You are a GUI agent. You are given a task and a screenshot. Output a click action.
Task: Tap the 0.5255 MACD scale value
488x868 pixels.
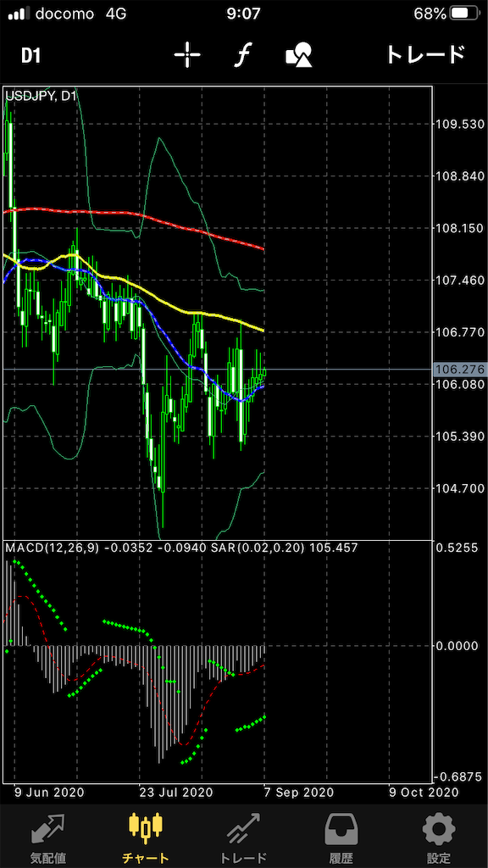tap(457, 548)
